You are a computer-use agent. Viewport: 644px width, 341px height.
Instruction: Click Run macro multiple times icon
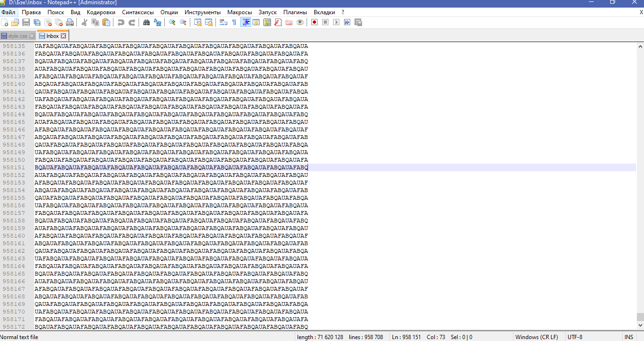[x=347, y=22]
